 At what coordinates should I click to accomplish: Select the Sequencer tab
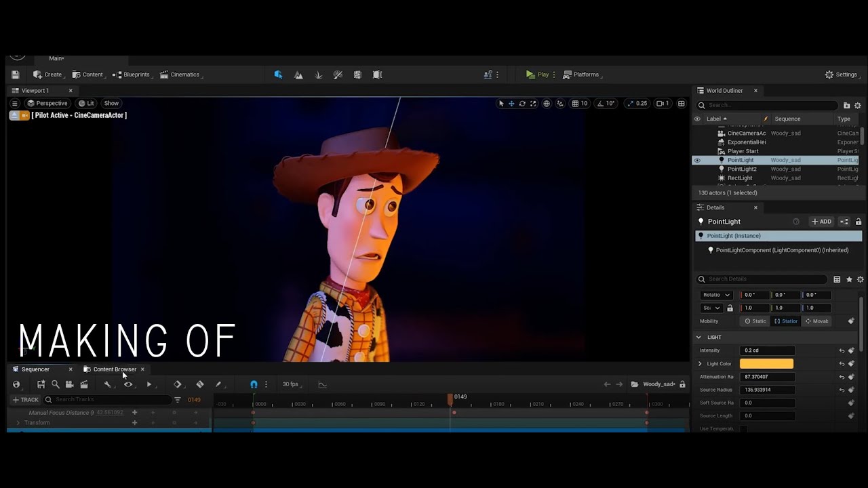[35, 369]
